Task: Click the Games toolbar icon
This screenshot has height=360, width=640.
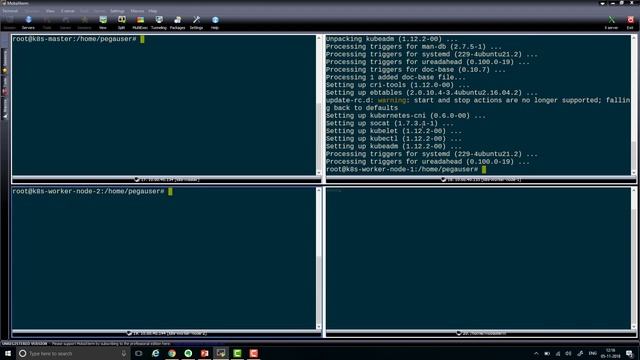Action: click(x=65, y=23)
